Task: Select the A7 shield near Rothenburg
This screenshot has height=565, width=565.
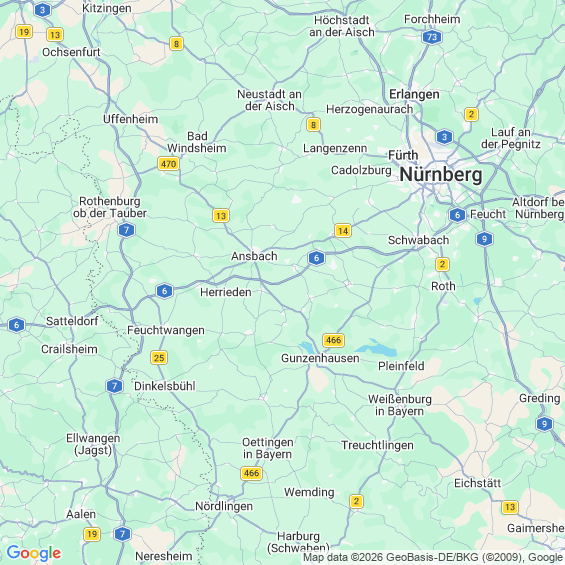Action: point(126,230)
